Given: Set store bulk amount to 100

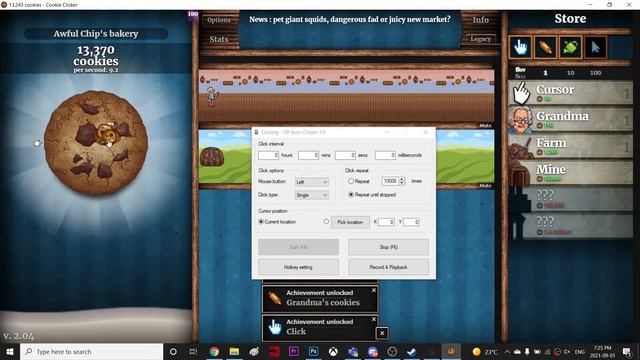Looking at the screenshot, I should (595, 73).
